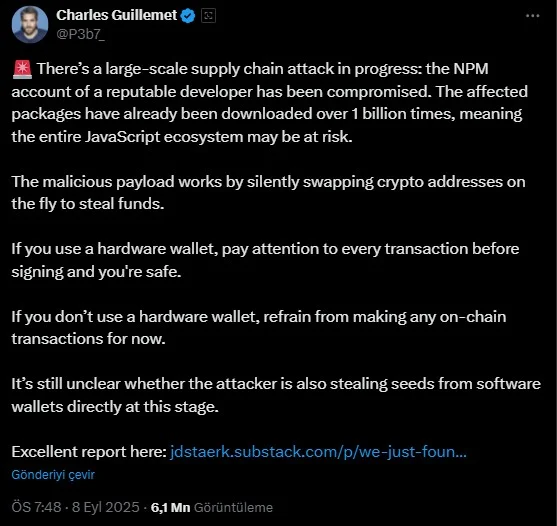Click the malicious payload paragraph
Screen dimensions: 557x526
[268, 193]
